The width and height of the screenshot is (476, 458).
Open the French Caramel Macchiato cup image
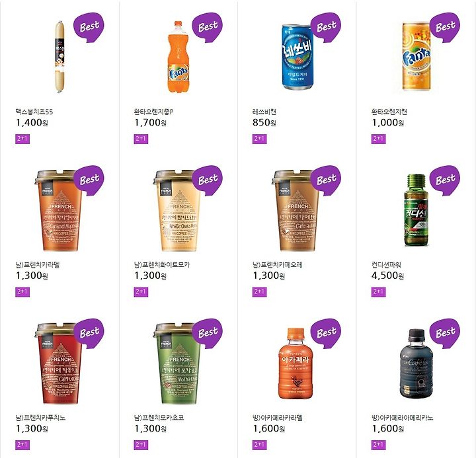click(58, 211)
